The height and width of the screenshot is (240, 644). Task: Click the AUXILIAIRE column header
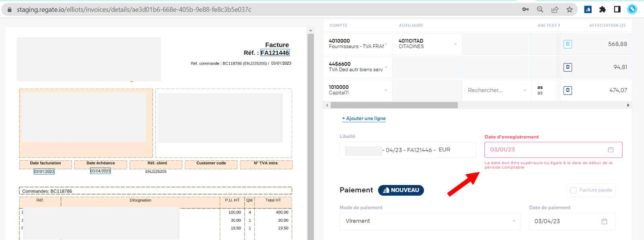tap(411, 25)
